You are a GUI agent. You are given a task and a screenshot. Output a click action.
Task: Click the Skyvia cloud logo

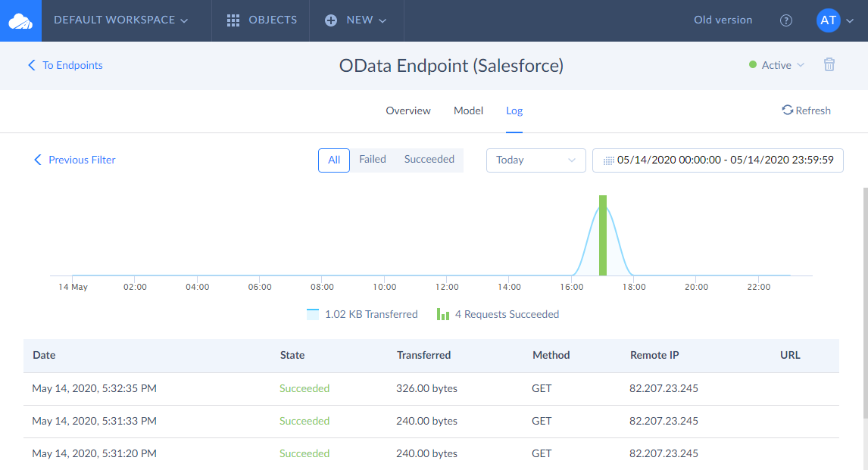(20, 20)
